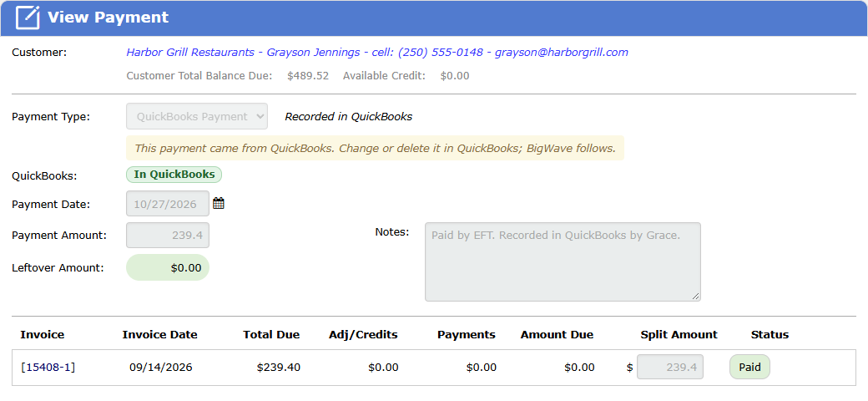
Task: Click the Payment Date field
Action: tap(168, 204)
